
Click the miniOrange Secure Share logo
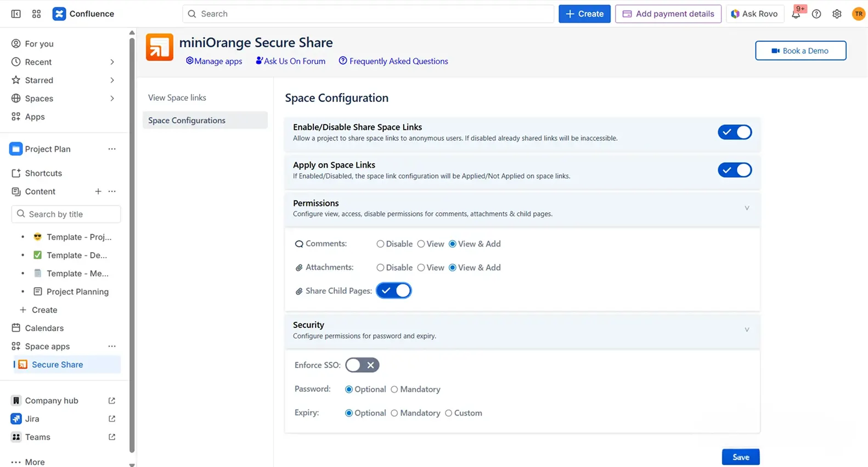160,47
